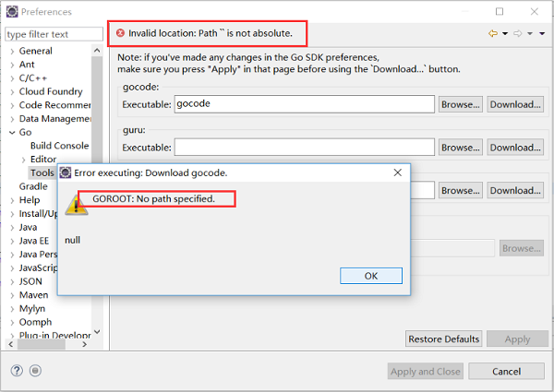Click the Preferences window Eclipse icon

tap(12, 12)
